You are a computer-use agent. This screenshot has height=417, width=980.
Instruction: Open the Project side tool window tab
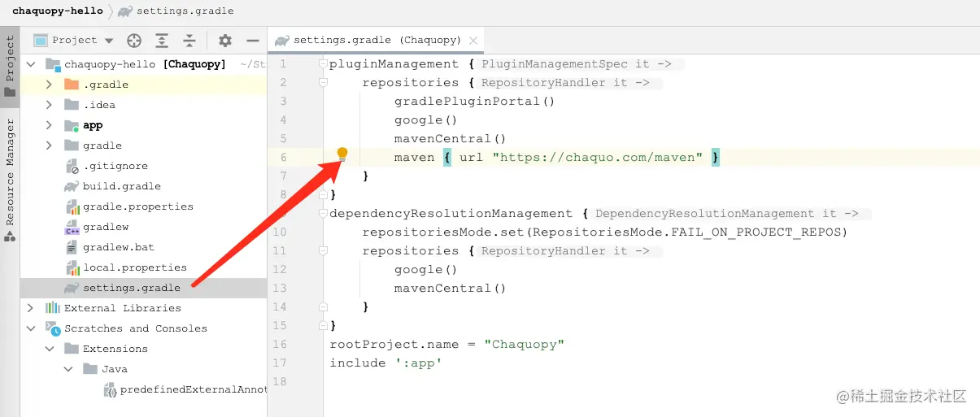10,66
